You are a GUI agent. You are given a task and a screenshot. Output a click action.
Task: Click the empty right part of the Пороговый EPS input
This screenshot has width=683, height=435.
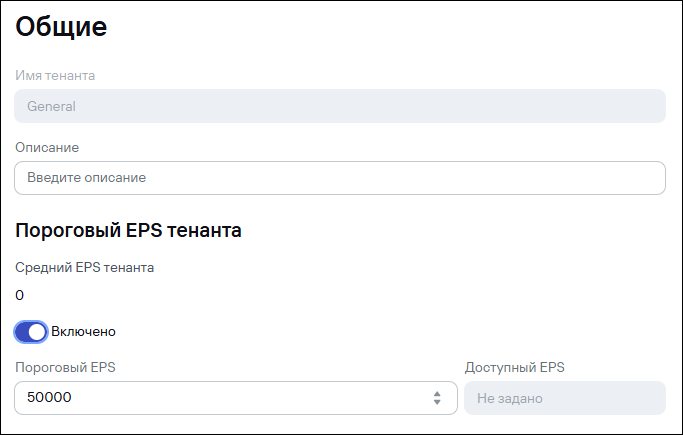[x=300, y=398]
